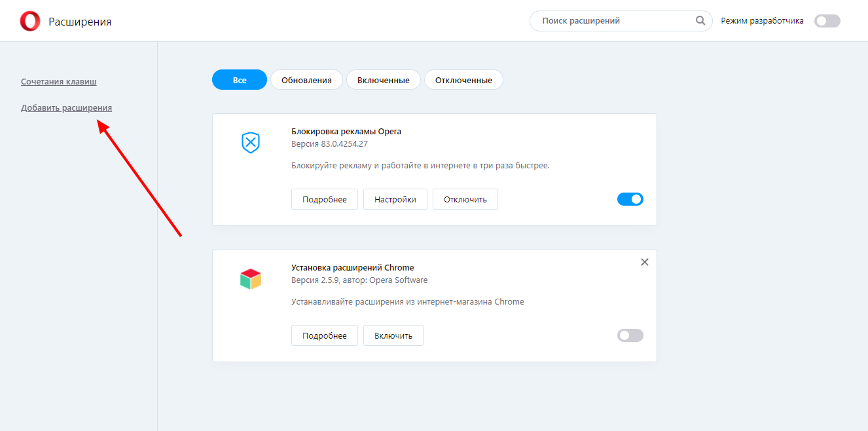Toggle Режим разработчика switch
Viewport: 868px width, 431px height.
click(x=827, y=21)
